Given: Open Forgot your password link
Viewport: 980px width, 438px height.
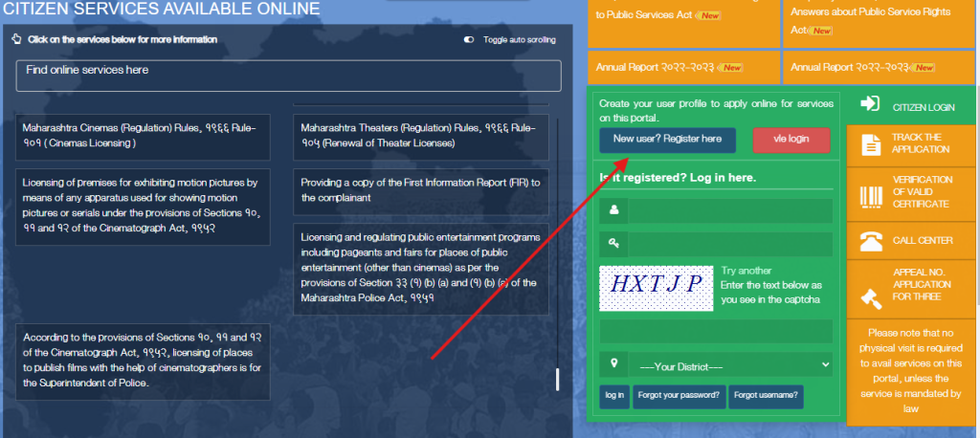Looking at the screenshot, I should (679, 395).
